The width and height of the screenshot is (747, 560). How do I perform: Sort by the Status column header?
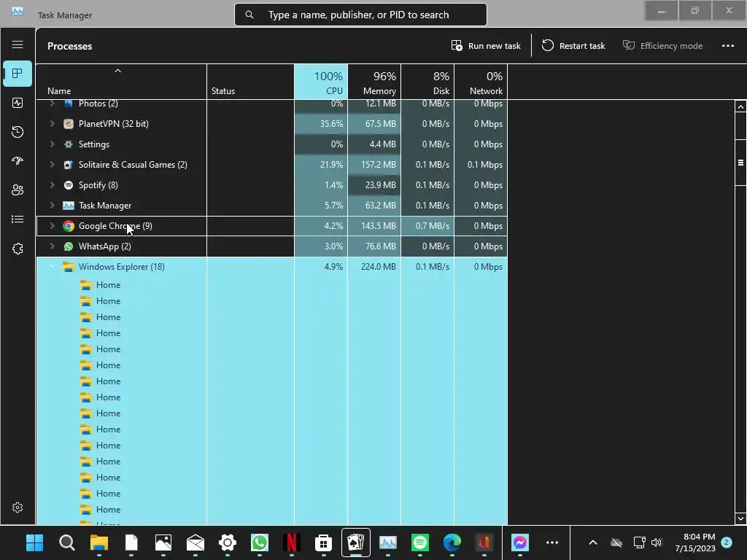(x=251, y=82)
